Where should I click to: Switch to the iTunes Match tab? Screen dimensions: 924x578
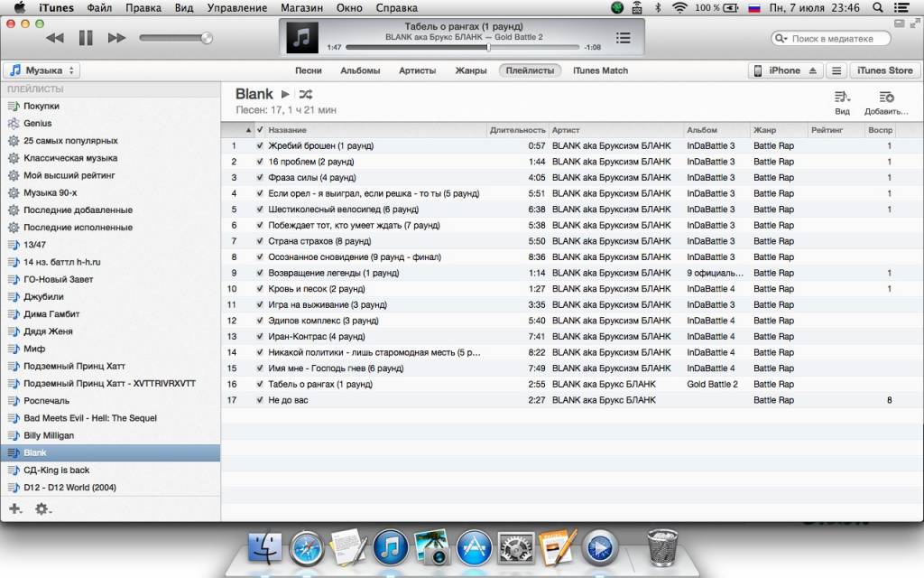[x=600, y=70]
